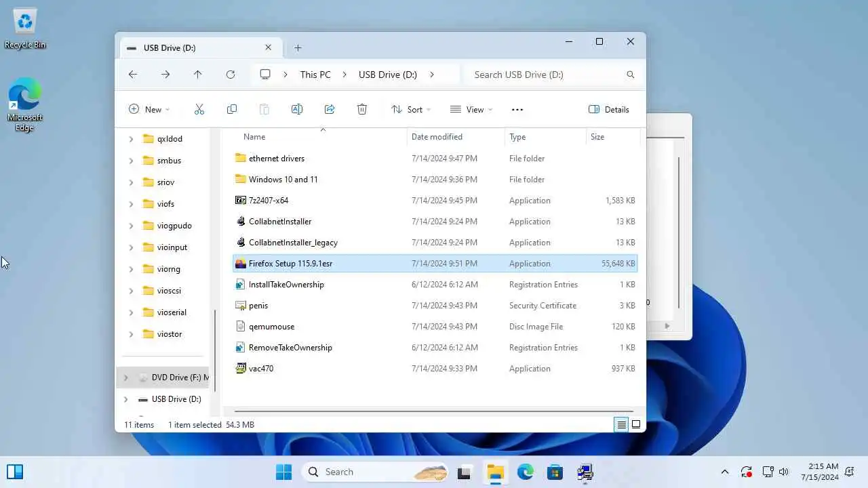
Task: Show hidden system tray icons
Action: tap(725, 472)
